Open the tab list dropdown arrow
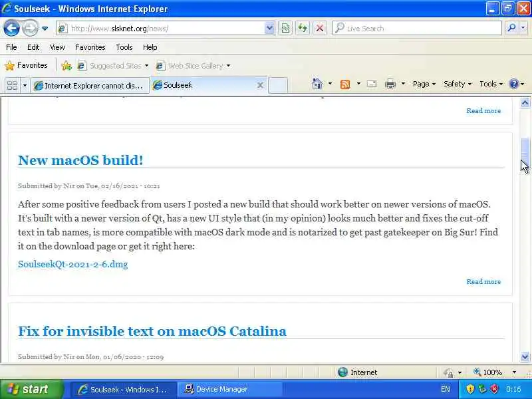This screenshot has width=532, height=399. click(25, 85)
